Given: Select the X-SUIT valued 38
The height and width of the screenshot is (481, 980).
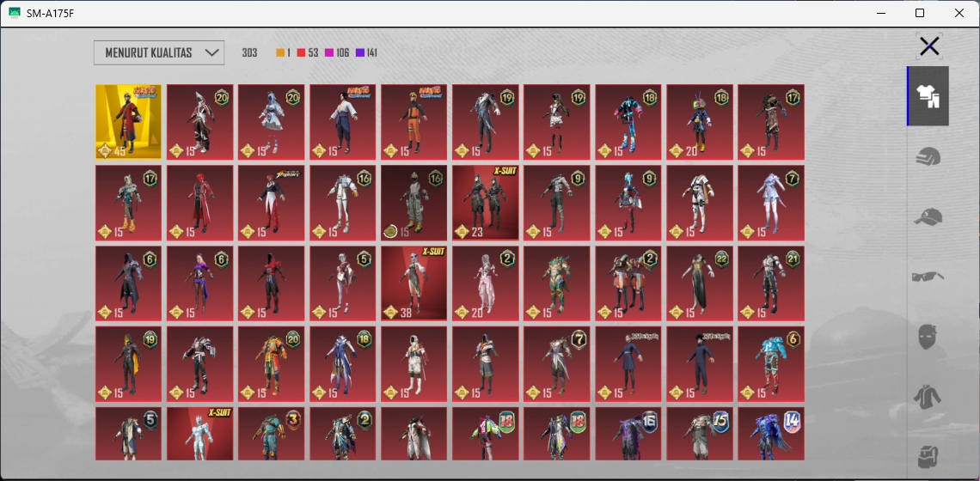Looking at the screenshot, I should 413,283.
